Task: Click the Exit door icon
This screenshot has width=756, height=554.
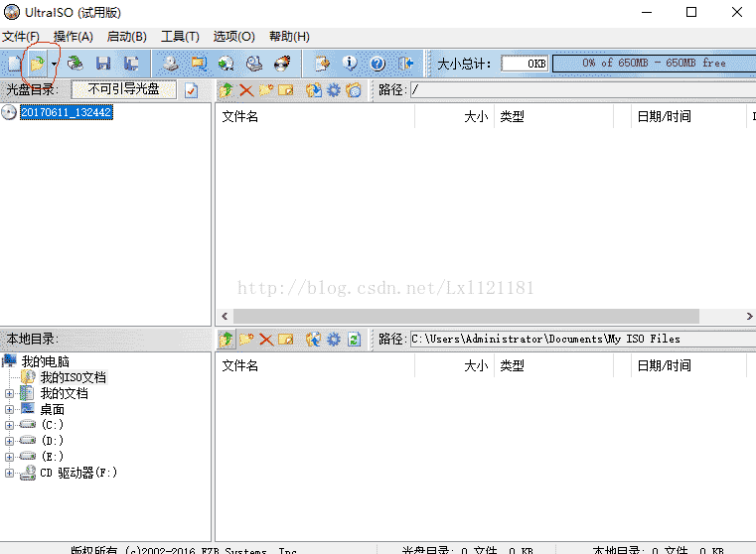Action: [x=406, y=64]
